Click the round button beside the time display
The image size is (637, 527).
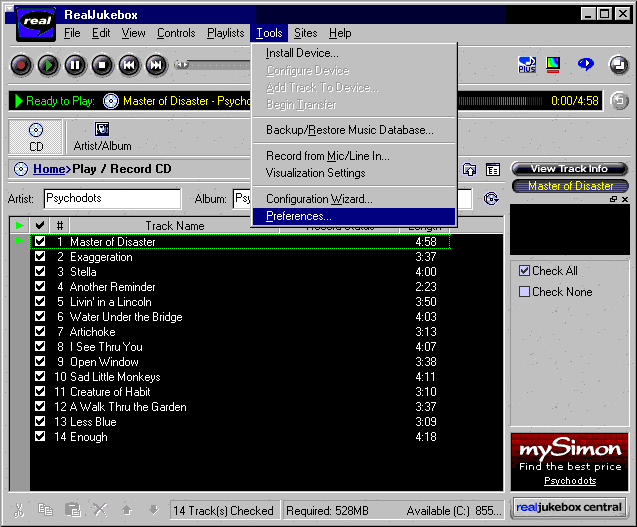coord(619,100)
